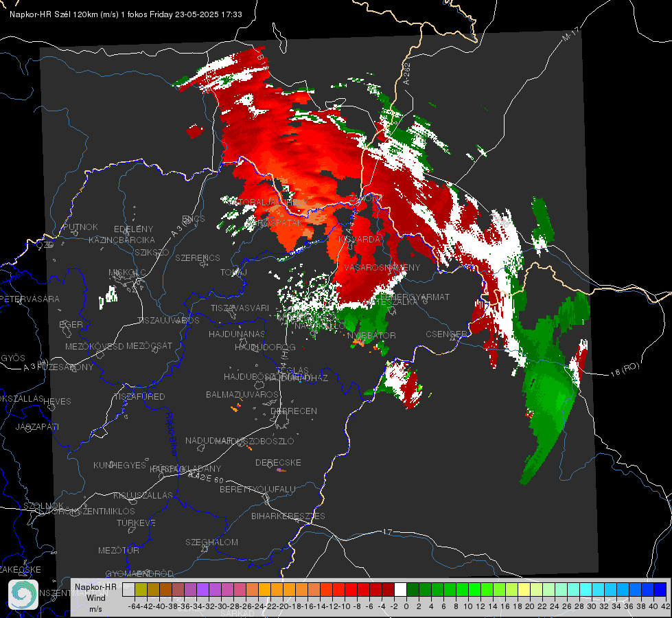Click the '0' legend value
Image resolution: width=672 pixels, height=618 pixels.
tap(407, 606)
